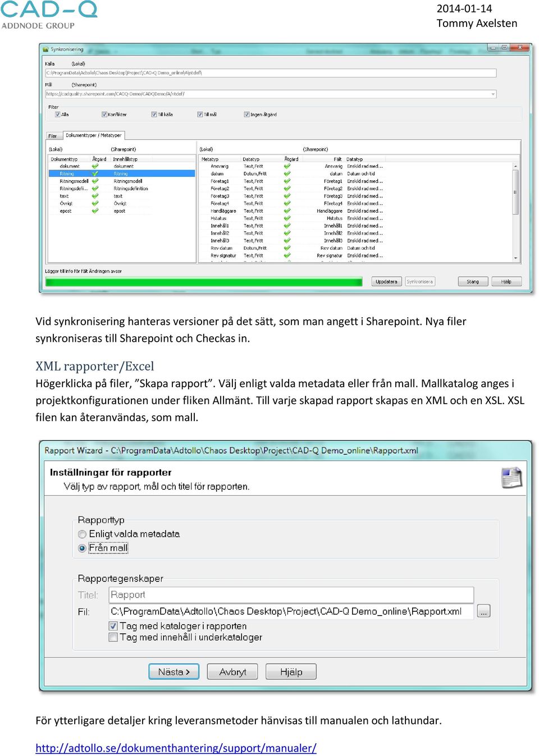Click the Uppdatera button
This screenshot has width=539, height=756.
(x=386, y=282)
